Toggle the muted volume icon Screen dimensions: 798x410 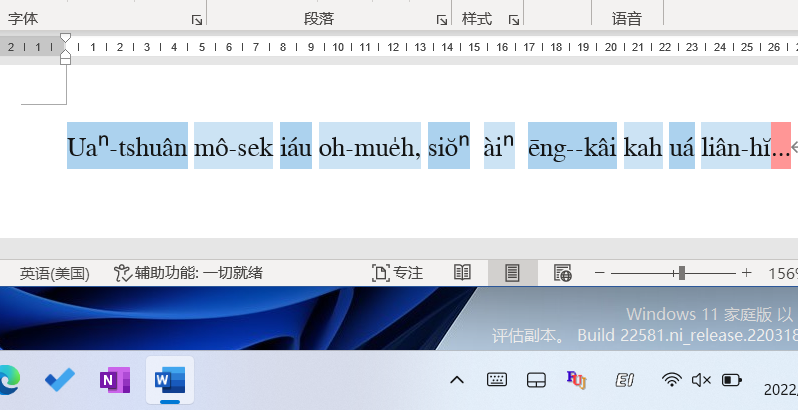click(701, 380)
